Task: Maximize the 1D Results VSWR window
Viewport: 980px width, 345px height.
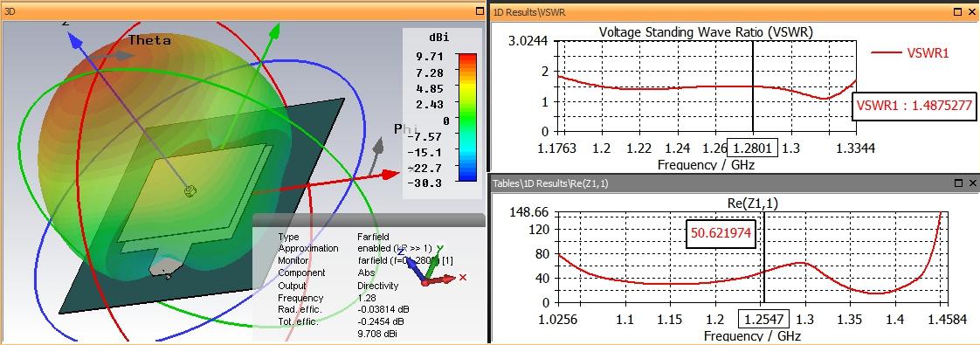Action: [958, 11]
